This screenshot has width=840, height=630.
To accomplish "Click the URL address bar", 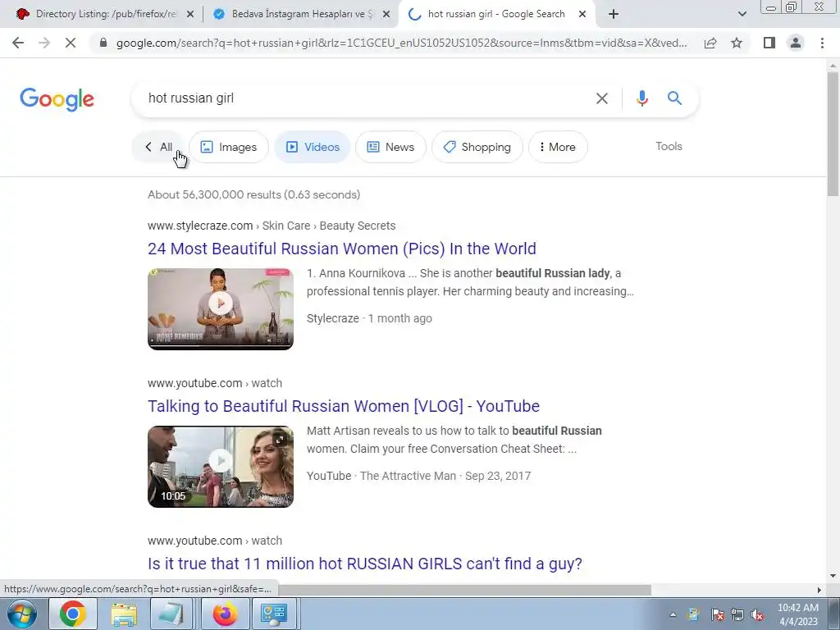I will [x=400, y=43].
